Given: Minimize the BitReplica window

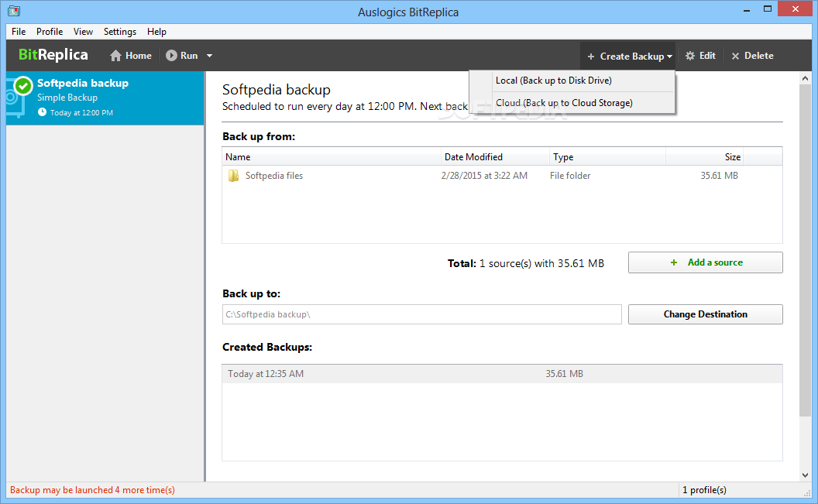Looking at the screenshot, I should pos(747,10).
